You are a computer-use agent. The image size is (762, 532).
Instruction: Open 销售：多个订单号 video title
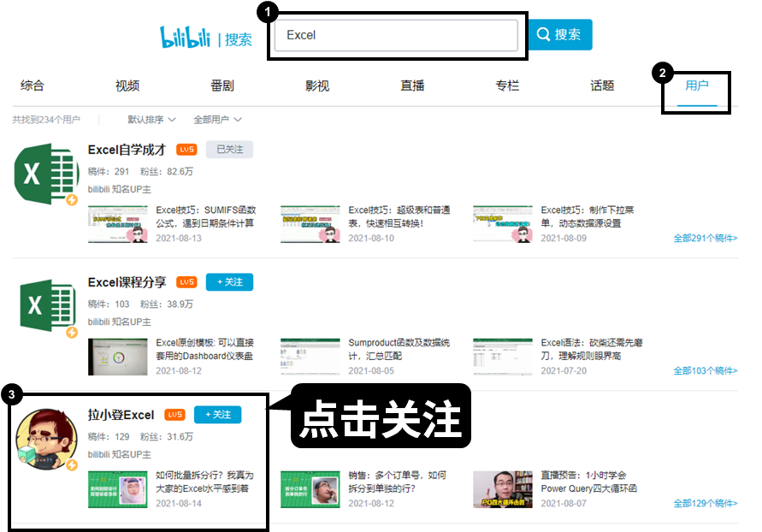pyautogui.click(x=397, y=482)
